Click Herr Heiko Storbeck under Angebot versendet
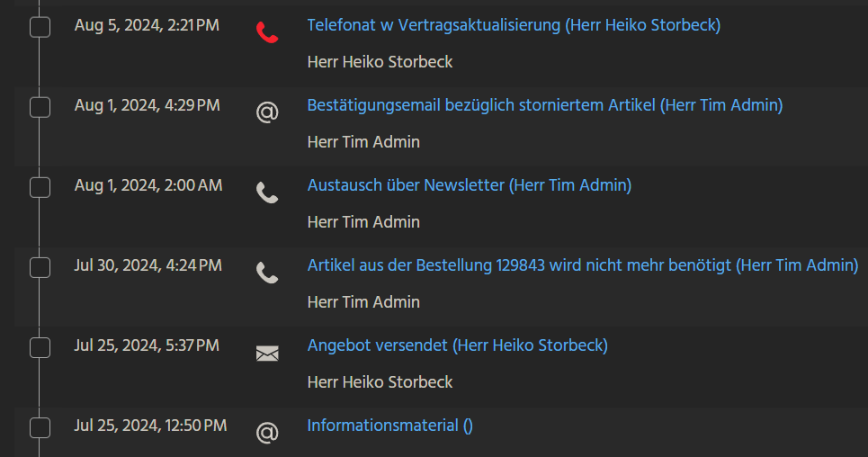 [380, 382]
